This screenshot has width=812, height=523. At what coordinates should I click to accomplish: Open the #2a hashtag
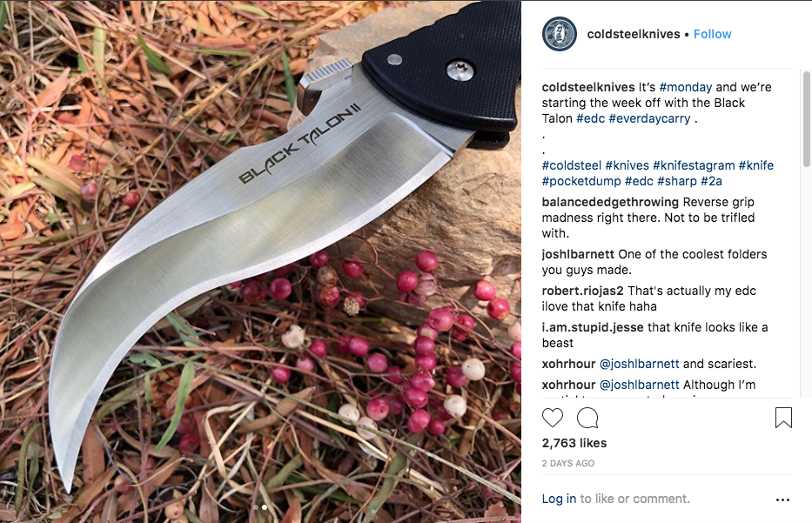click(711, 181)
